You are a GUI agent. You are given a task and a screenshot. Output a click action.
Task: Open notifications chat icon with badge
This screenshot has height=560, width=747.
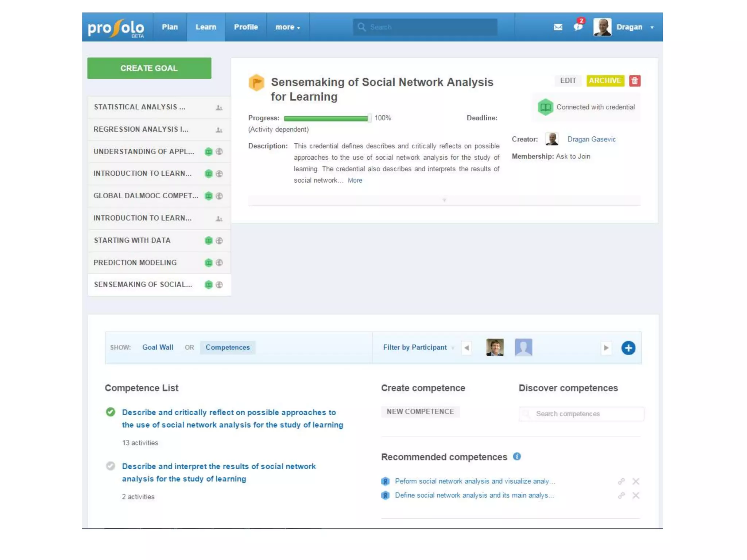coord(578,27)
